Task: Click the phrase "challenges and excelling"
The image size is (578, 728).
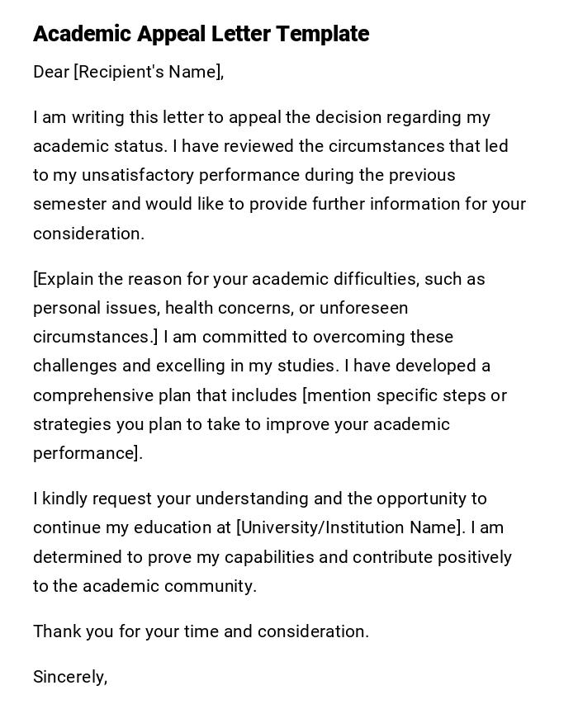Action: click(128, 366)
